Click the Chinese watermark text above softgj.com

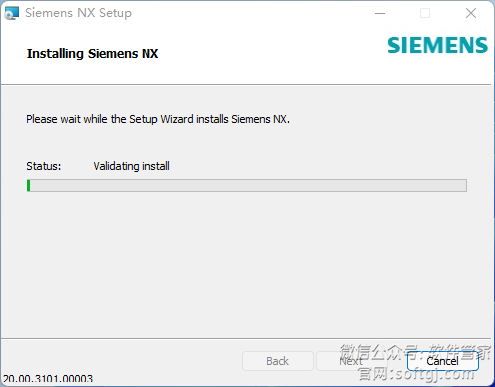tap(415, 352)
